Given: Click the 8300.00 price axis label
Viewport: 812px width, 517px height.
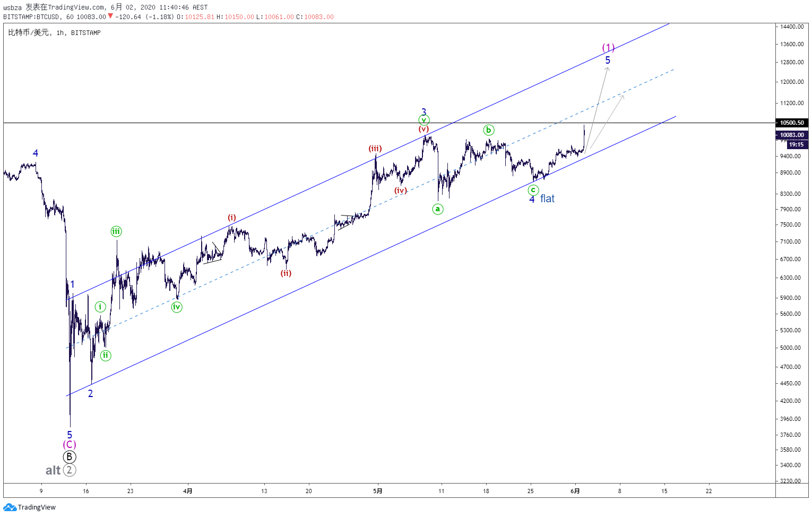Looking at the screenshot, I should coord(790,194).
